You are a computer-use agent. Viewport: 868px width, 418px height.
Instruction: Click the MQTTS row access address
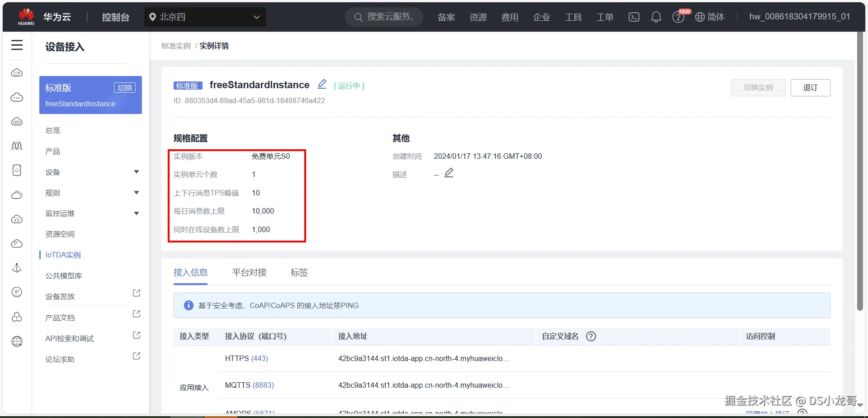click(424, 385)
